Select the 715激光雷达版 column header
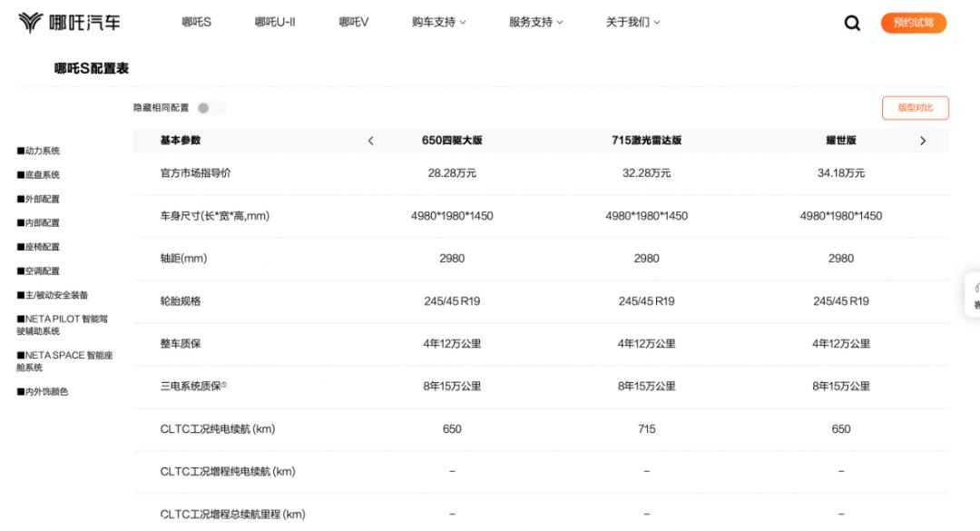 [x=646, y=140]
